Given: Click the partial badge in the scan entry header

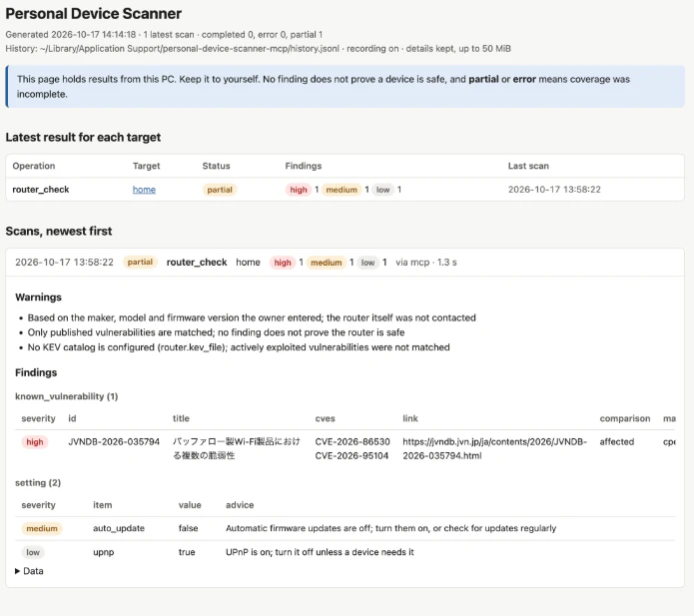Looking at the screenshot, I should 140,262.
